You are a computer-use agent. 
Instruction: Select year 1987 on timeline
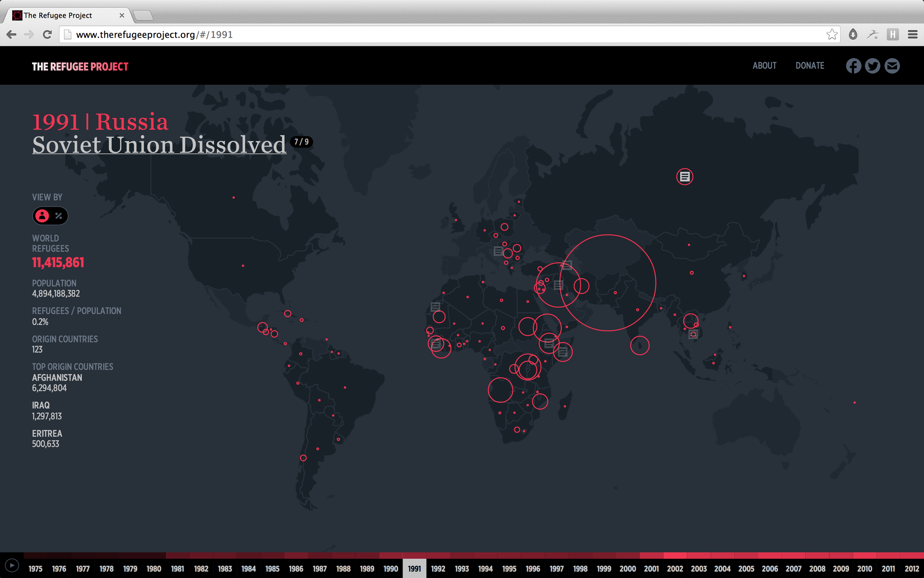[320, 568]
